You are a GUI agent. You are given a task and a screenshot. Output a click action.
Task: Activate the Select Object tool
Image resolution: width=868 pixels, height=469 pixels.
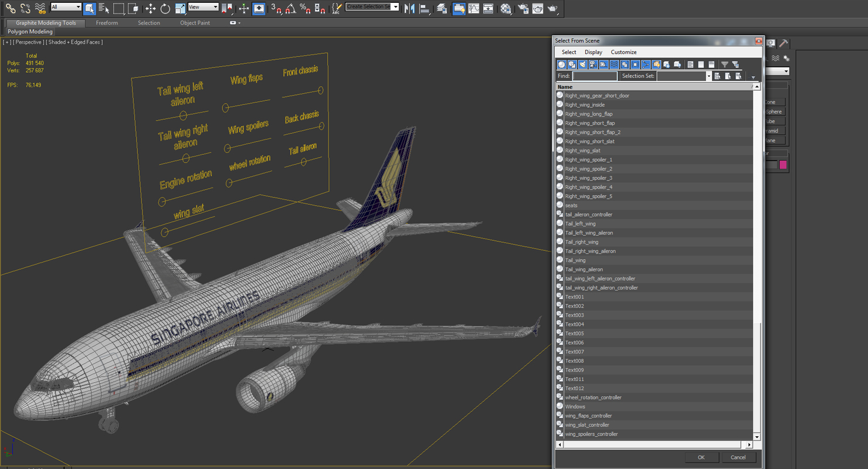click(89, 8)
